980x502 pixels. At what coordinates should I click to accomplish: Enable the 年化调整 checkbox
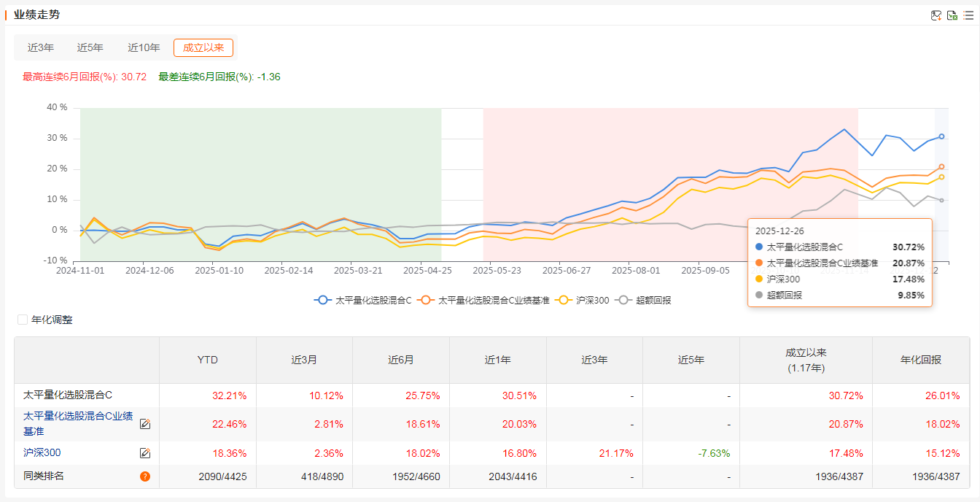[x=23, y=320]
